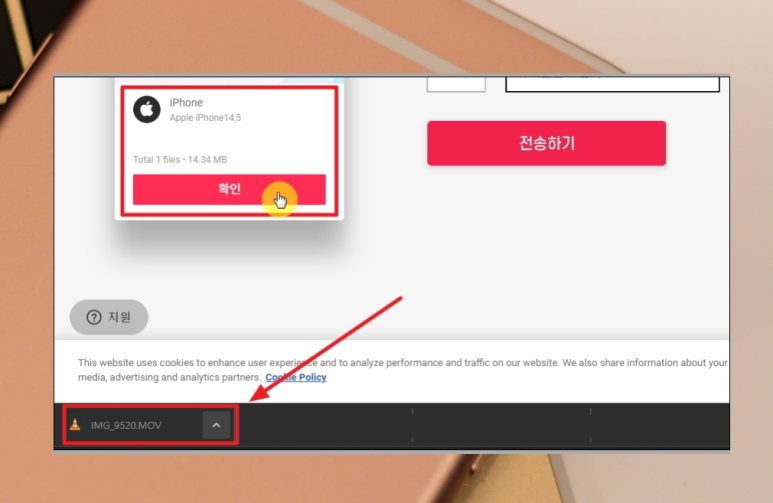Click the media, advertising and analytics partners text
Viewport: 773px width, 503px height.
coord(169,377)
